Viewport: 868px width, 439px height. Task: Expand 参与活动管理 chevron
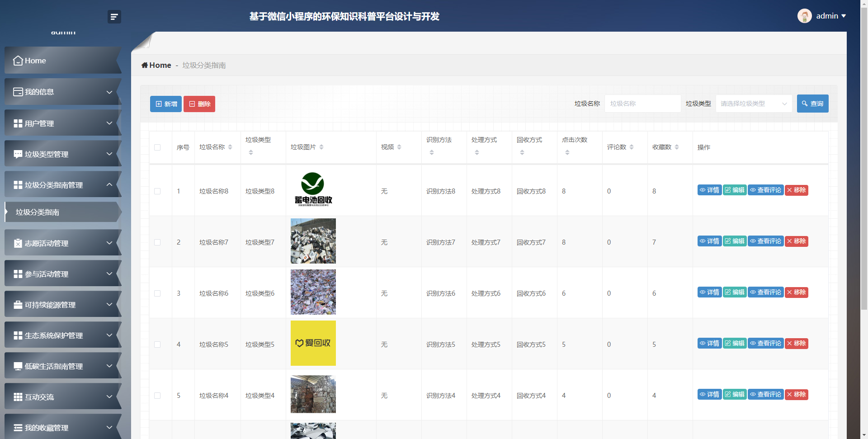109,274
